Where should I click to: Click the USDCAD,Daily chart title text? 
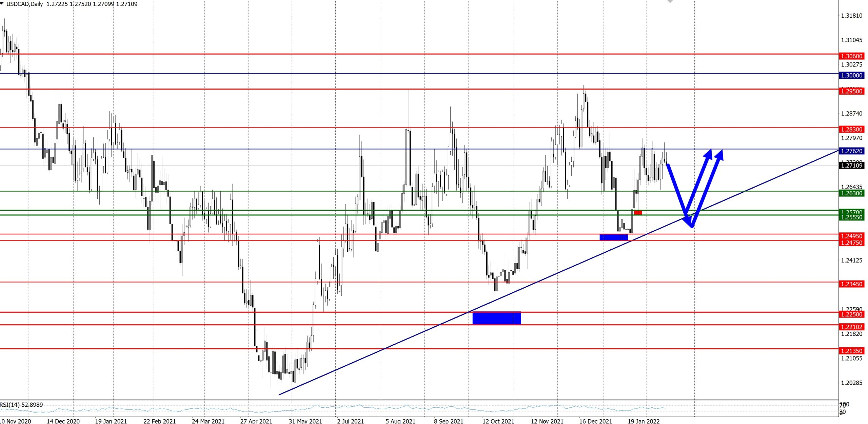[24, 4]
